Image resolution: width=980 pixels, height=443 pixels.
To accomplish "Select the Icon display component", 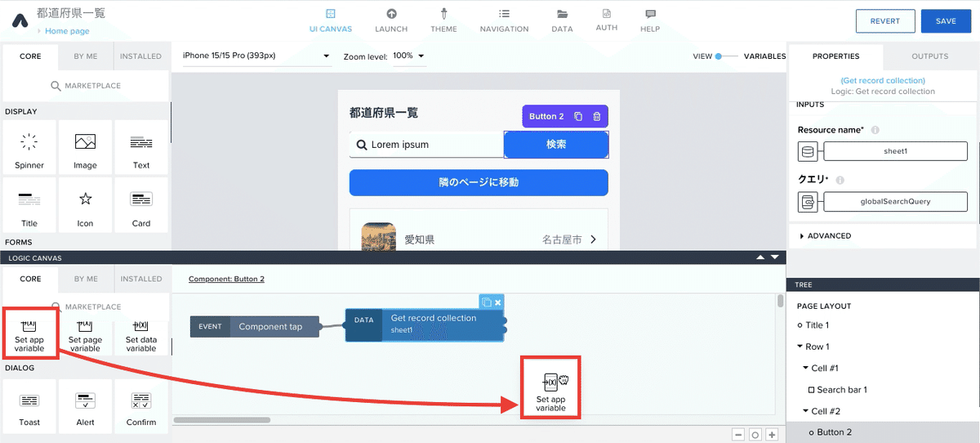I will pyautogui.click(x=85, y=205).
